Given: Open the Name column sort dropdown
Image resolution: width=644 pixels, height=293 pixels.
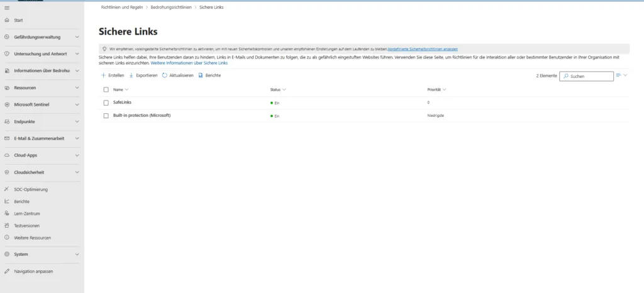Looking at the screenshot, I should point(126,89).
